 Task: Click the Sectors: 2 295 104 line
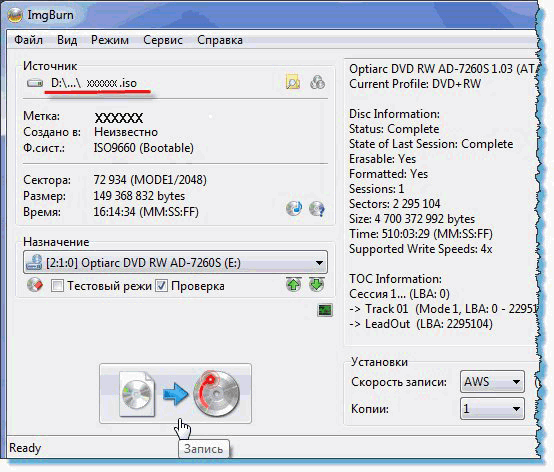[395, 203]
